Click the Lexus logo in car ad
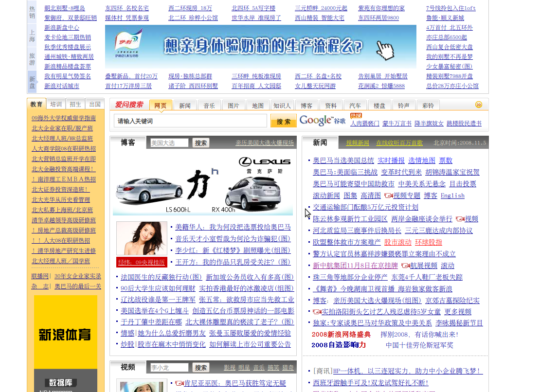Image resolution: width=540 pixels, height=392 pixels. (x=265, y=161)
